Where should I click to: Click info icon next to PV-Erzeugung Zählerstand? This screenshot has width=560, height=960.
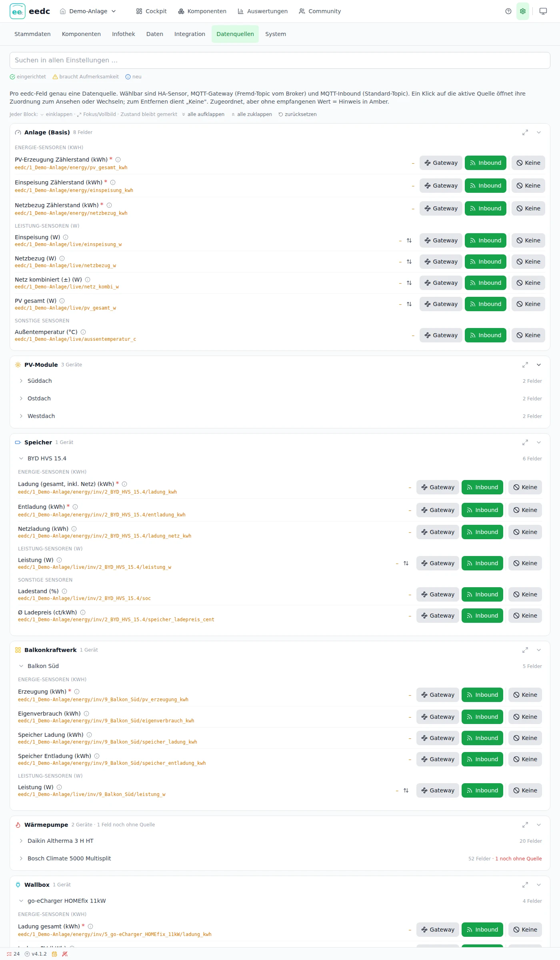point(118,160)
